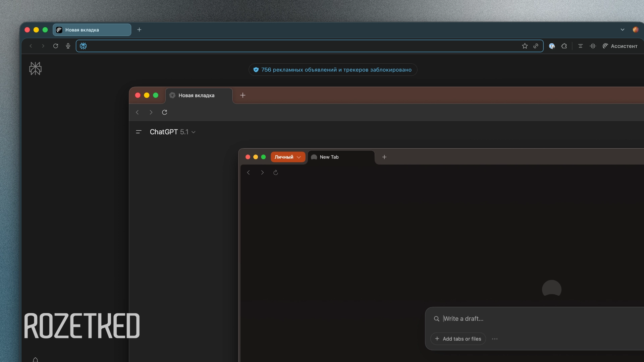This screenshot has width=644, height=362.
Task: Toggle the ChatGPT sidebar menu icon
Action: 139,132
